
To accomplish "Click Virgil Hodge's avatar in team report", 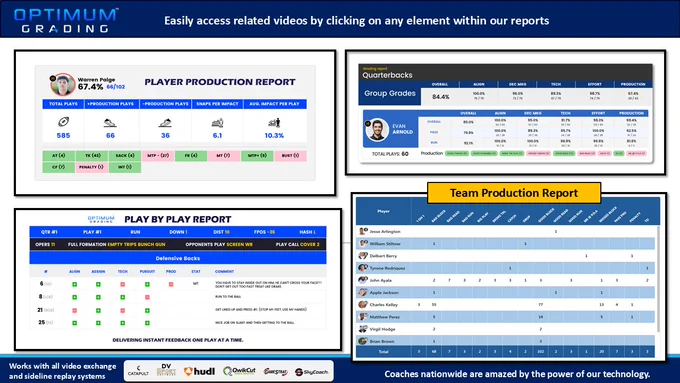I will (x=363, y=329).
